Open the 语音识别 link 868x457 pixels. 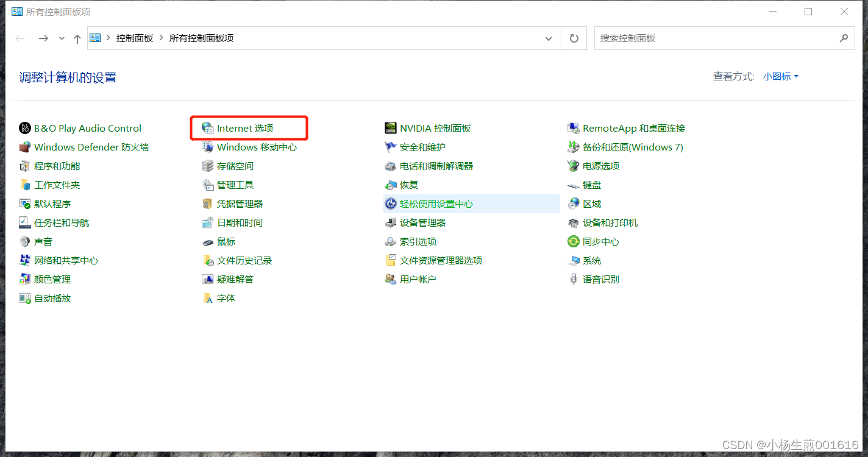(x=601, y=279)
